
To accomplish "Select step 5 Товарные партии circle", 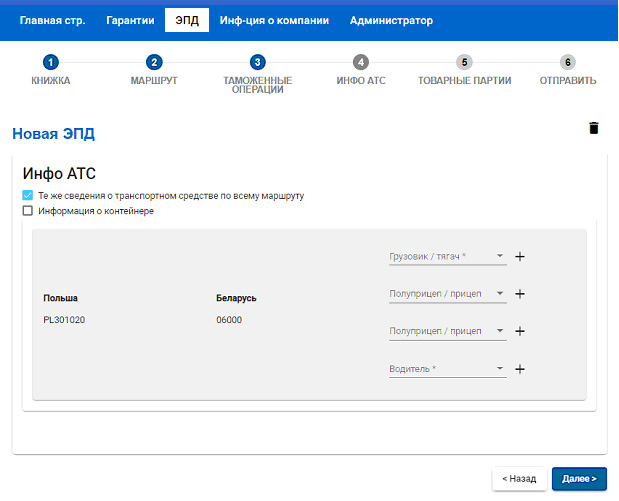I will point(464,62).
